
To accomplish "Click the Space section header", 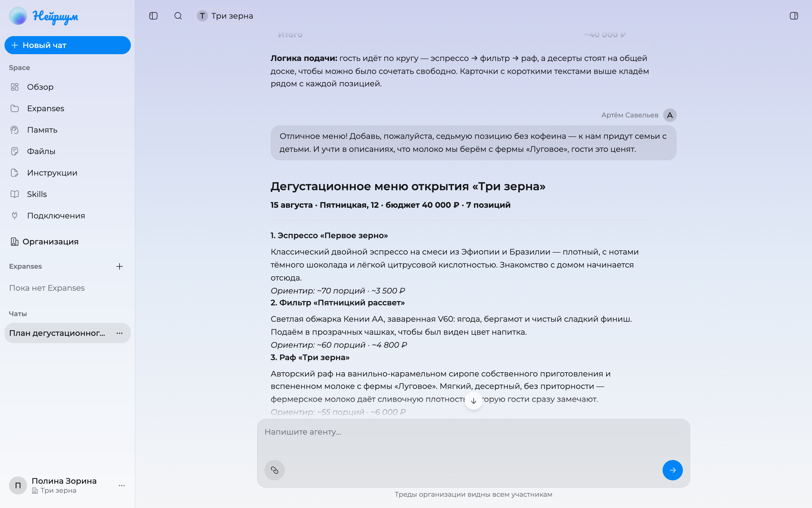I will coord(19,68).
